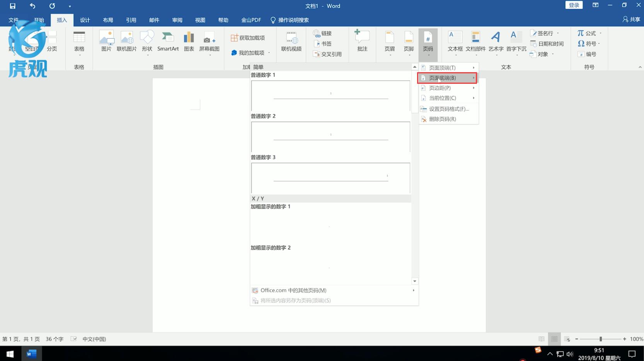Image resolution: width=644 pixels, height=361 pixels.
Task: Click the Undo arrow icon
Action: (32, 6)
